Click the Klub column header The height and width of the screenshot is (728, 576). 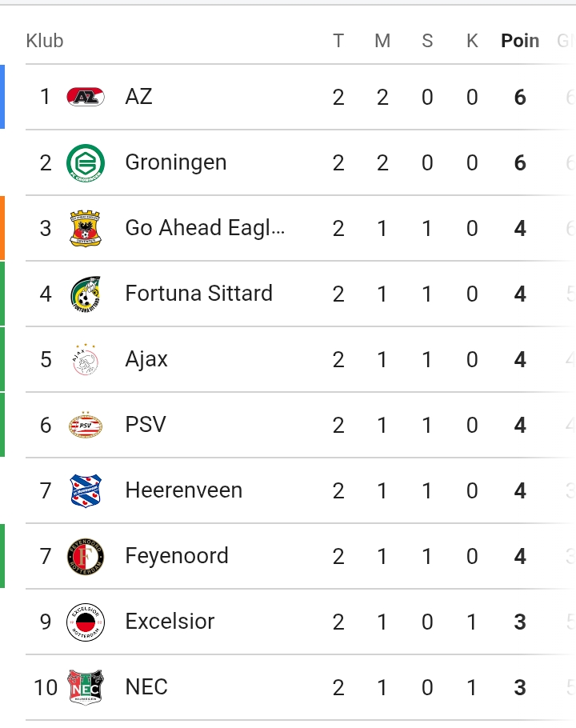(45, 41)
